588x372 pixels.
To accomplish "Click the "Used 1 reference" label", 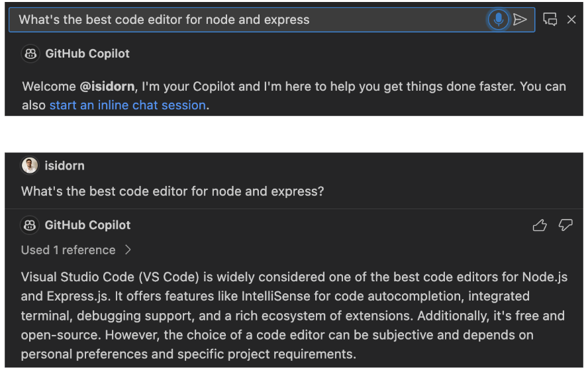I will 68,250.
